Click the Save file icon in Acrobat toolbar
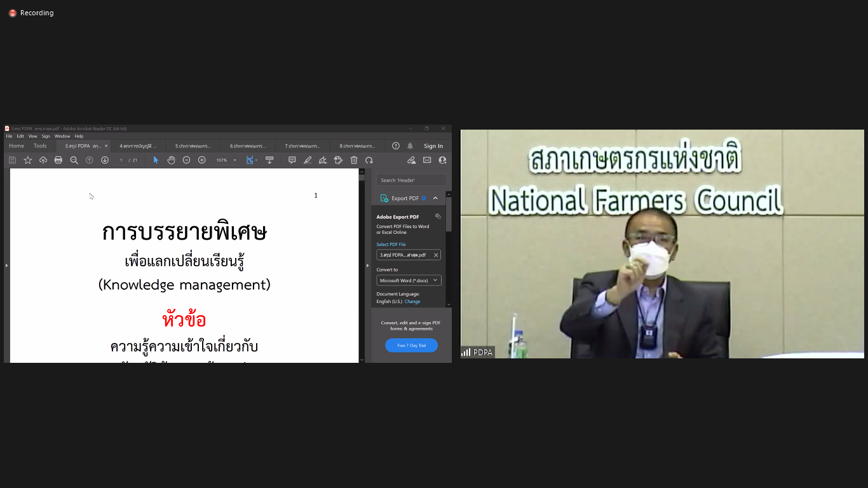868x488 pixels. (12, 160)
